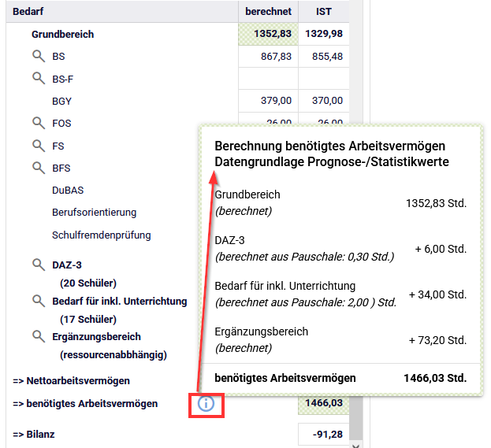Open DAZ-3 details with magnifier icon
Screen dimensions: 491x448
pyautogui.click(x=38, y=265)
